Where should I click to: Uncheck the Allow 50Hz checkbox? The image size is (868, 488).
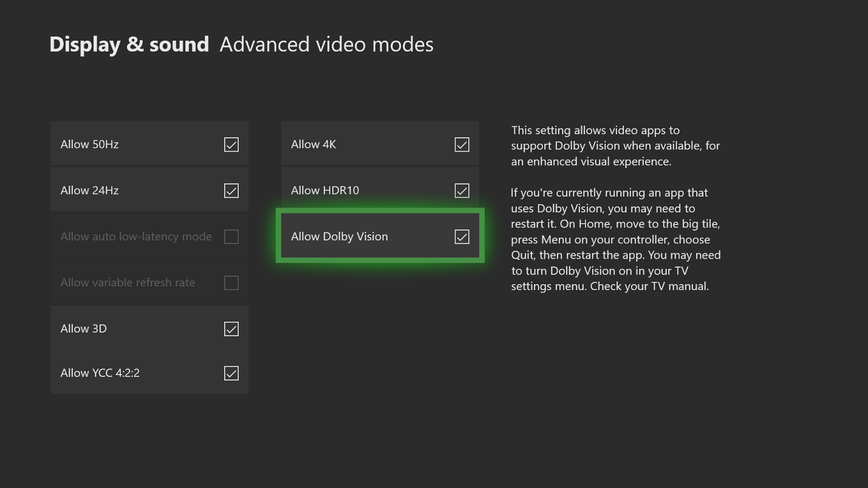tap(231, 144)
